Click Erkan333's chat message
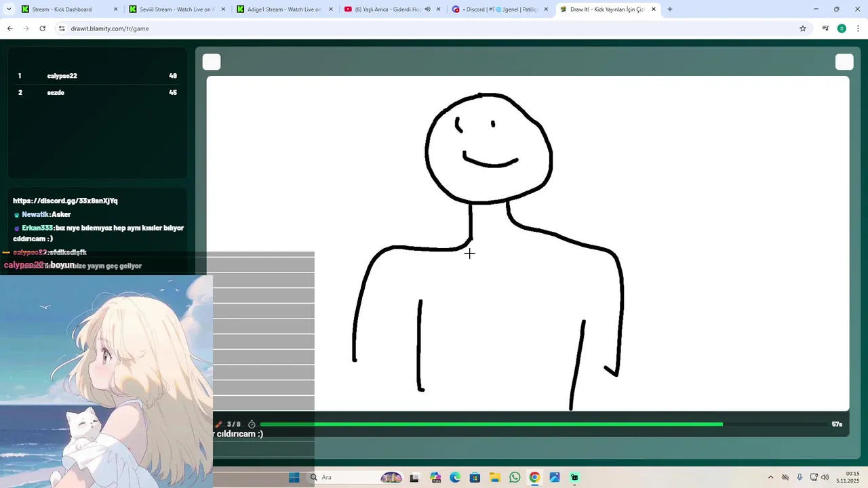This screenshot has height=488, width=868. click(98, 233)
